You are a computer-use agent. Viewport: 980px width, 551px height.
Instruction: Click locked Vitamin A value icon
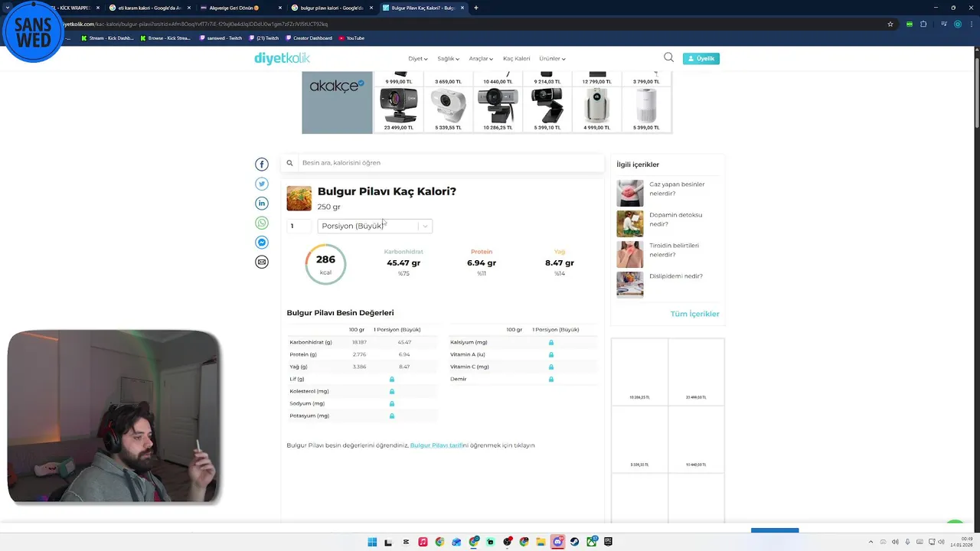click(x=551, y=354)
